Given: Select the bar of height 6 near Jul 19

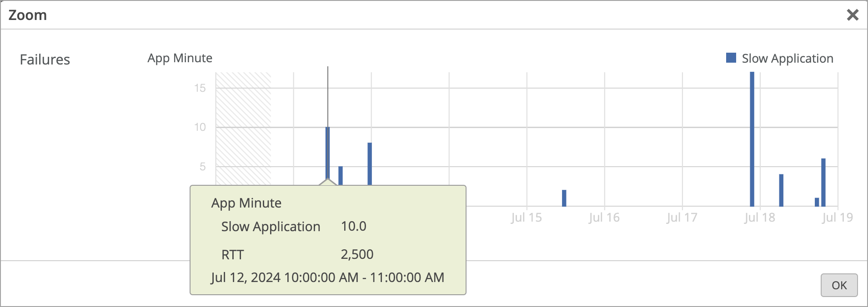Looking at the screenshot, I should tap(824, 182).
